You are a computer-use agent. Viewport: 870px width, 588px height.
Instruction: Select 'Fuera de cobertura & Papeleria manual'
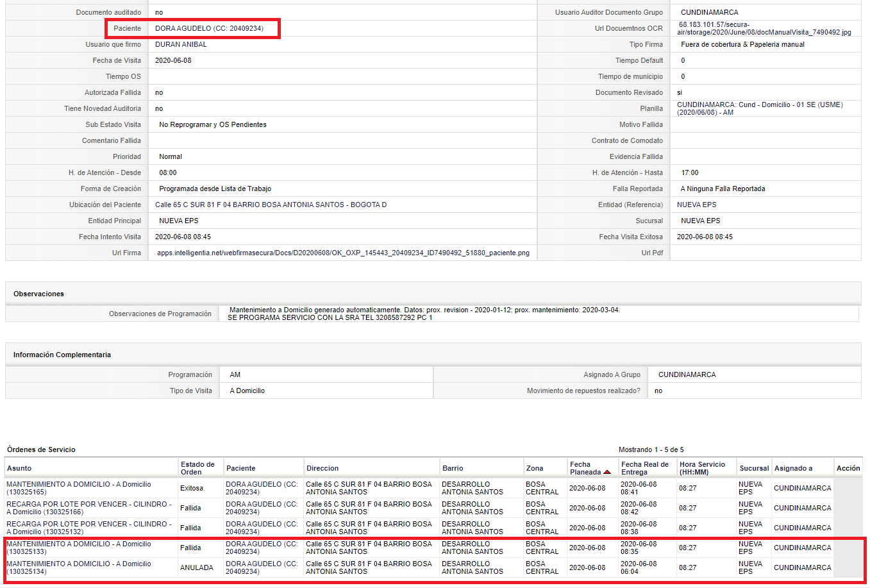pos(742,44)
